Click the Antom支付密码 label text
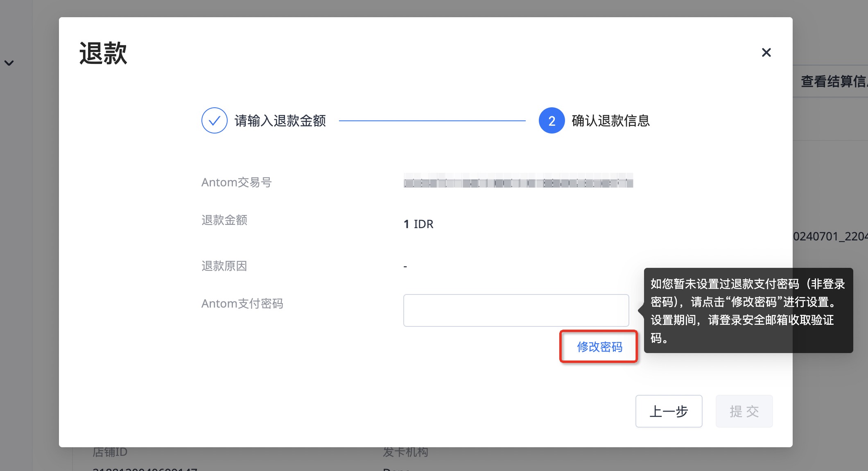 (242, 303)
